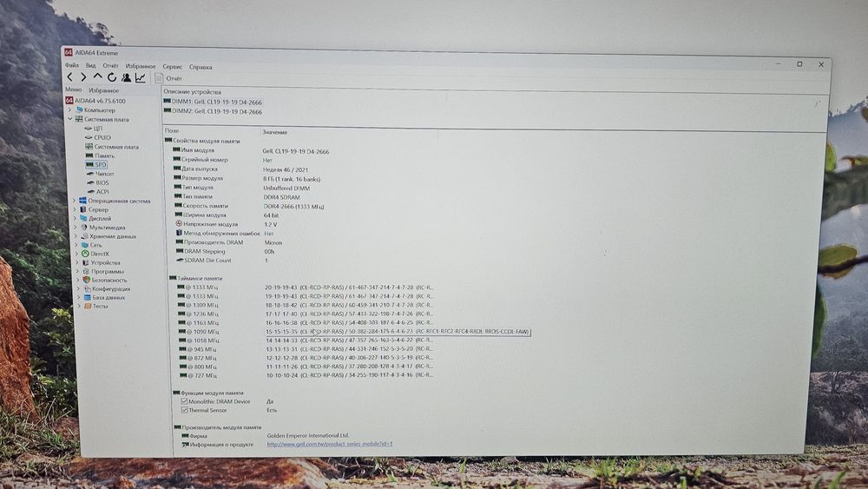Refresh the current page
The width and height of the screenshot is (868, 489).
click(x=112, y=77)
